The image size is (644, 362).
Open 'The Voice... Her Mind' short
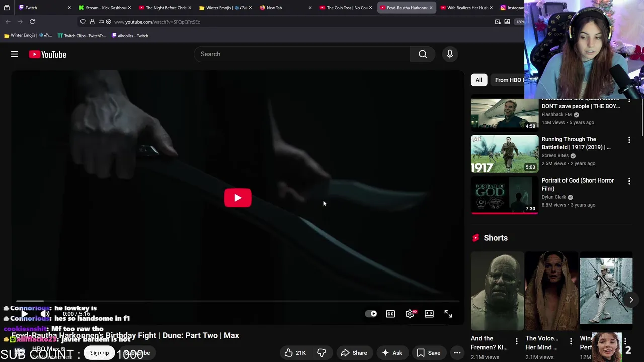pos(551,291)
